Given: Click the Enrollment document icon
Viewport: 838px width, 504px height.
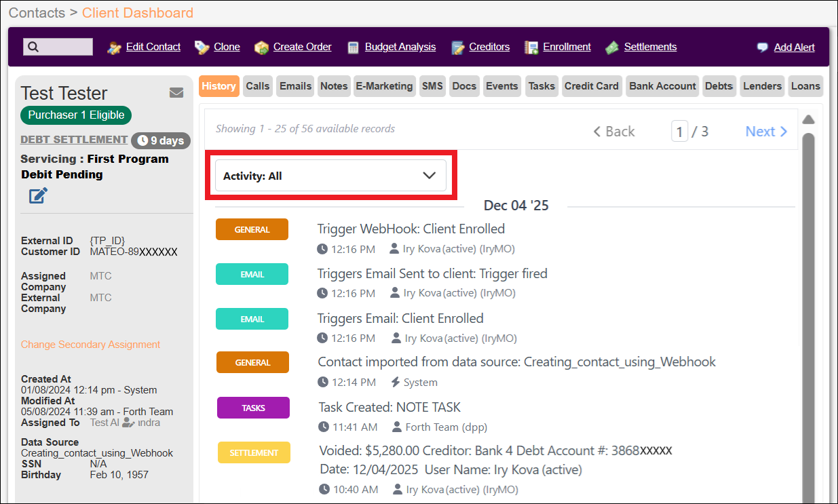Looking at the screenshot, I should tap(531, 47).
